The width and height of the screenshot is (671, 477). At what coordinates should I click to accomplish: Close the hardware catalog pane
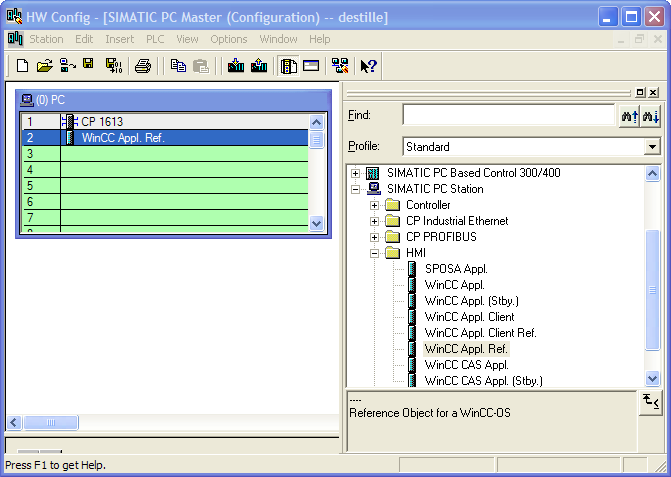(653, 92)
